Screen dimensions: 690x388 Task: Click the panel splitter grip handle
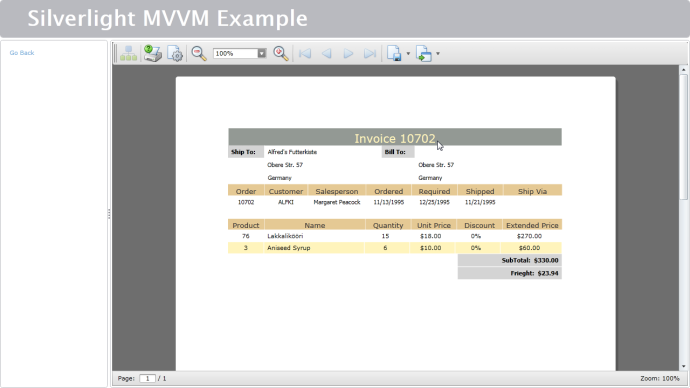coord(109,214)
